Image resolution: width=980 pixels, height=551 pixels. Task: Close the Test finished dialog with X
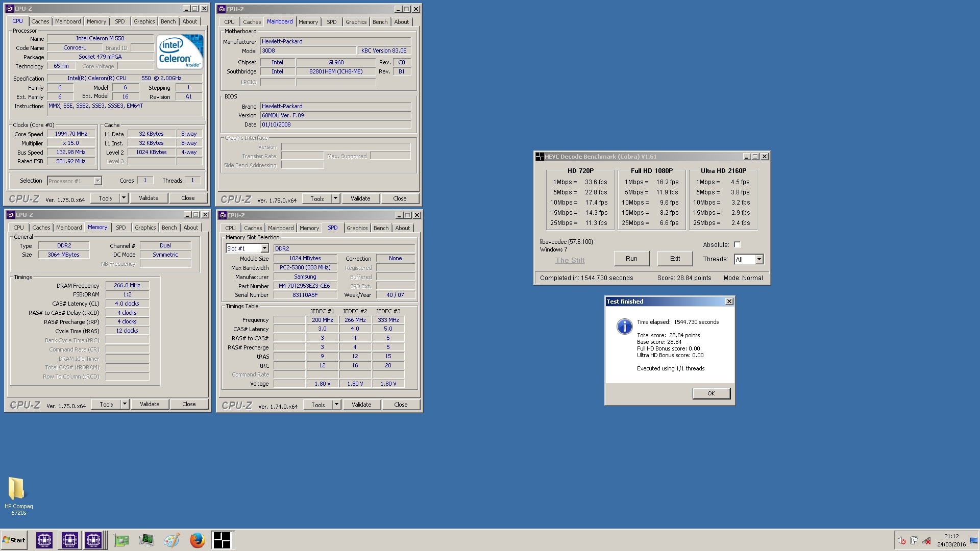point(729,302)
